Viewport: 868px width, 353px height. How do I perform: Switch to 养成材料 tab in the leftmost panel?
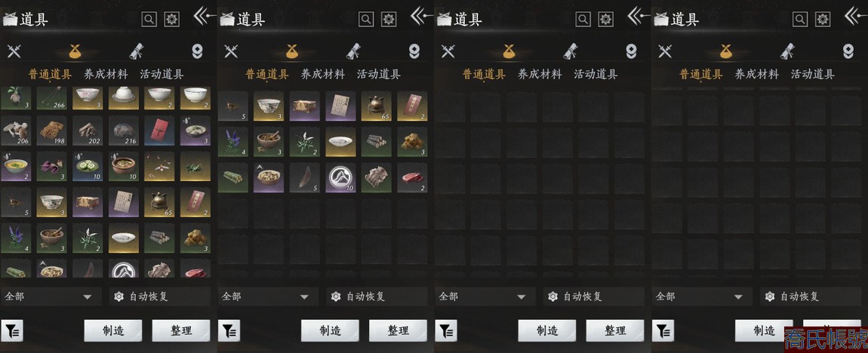pos(106,74)
